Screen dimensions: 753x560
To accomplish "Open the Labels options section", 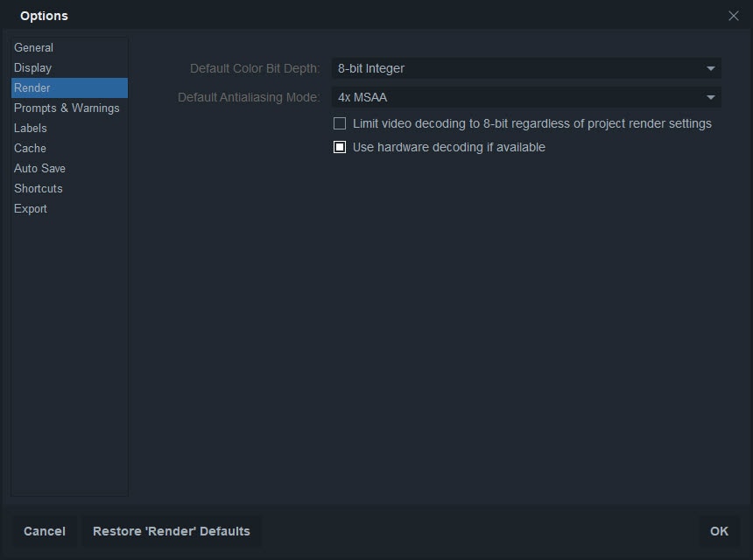I will (31, 128).
